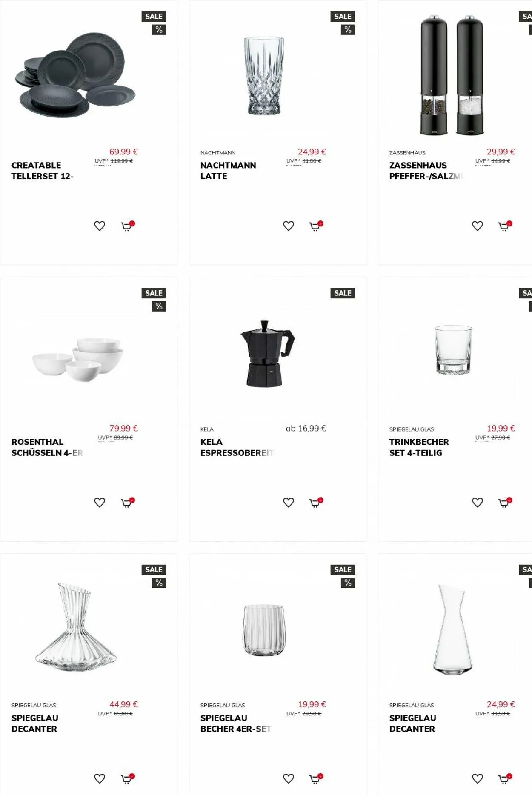Add Spiegelau Becher 4er-Set to cart
This screenshot has width=532, height=795.
[316, 779]
